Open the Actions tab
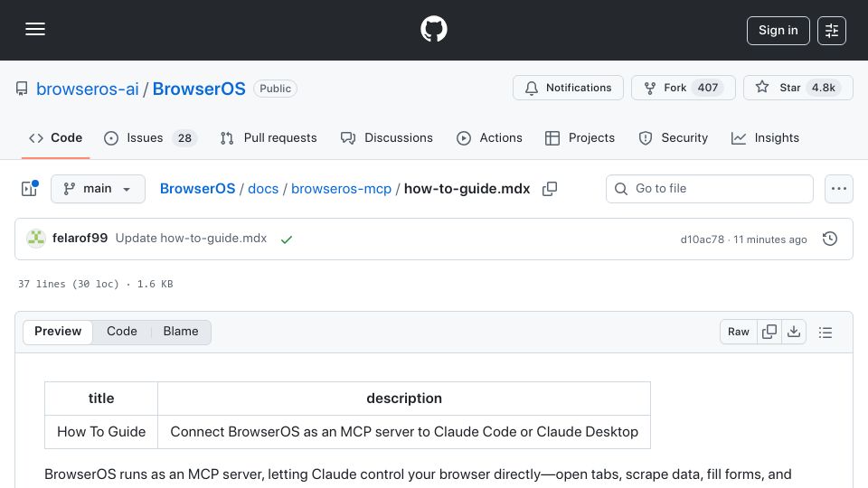 [489, 137]
